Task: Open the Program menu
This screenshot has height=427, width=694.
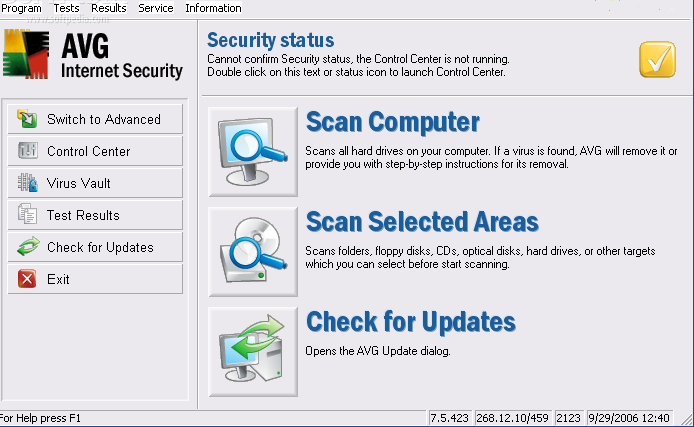Action: [x=21, y=8]
